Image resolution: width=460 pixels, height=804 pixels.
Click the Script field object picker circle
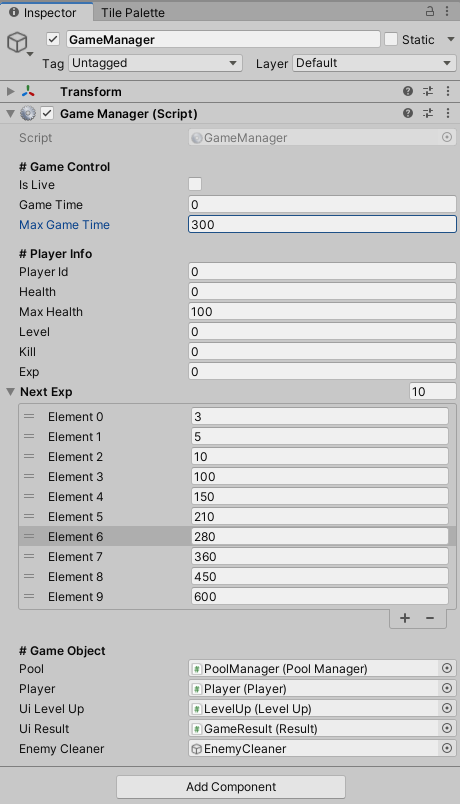click(447, 137)
